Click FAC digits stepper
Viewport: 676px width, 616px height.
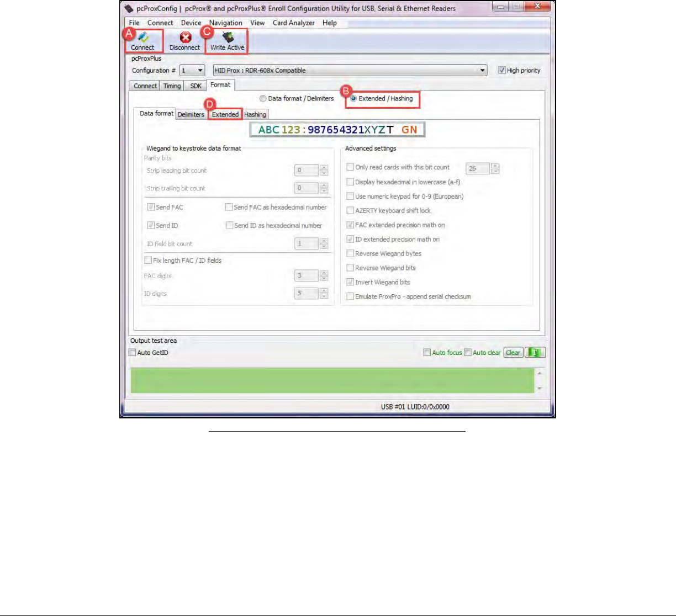[x=324, y=275]
